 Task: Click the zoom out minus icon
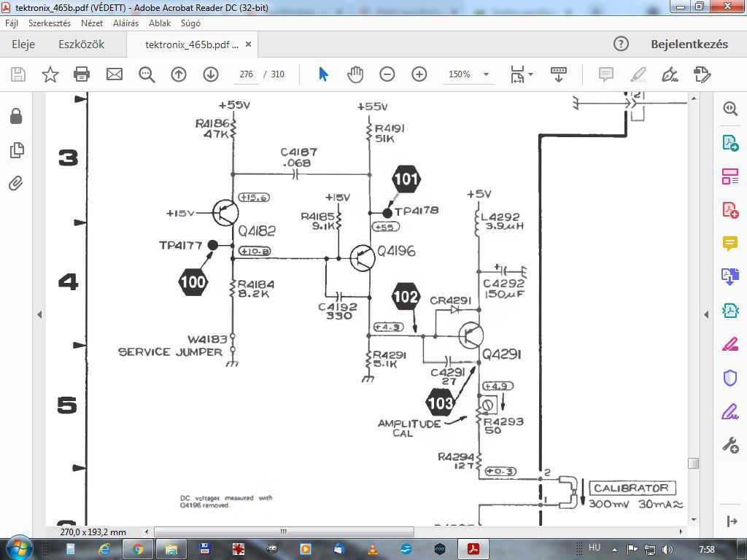(x=387, y=74)
